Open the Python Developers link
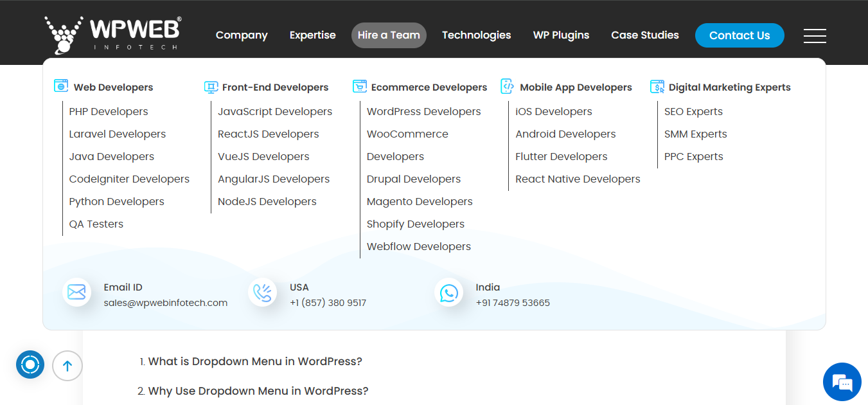Image resolution: width=868 pixels, height=405 pixels. pos(117,202)
